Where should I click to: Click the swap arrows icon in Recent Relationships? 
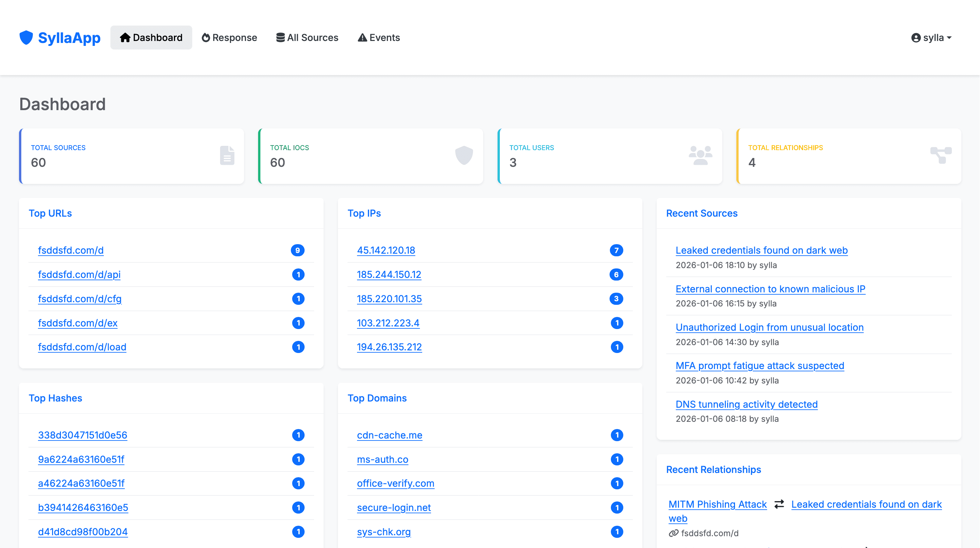click(779, 504)
